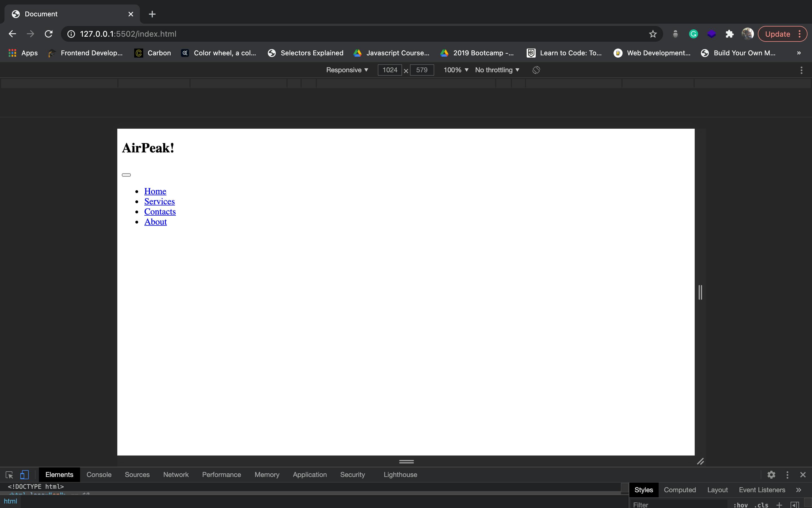The image size is (812, 508).
Task: Click the About link
Action: (155, 222)
